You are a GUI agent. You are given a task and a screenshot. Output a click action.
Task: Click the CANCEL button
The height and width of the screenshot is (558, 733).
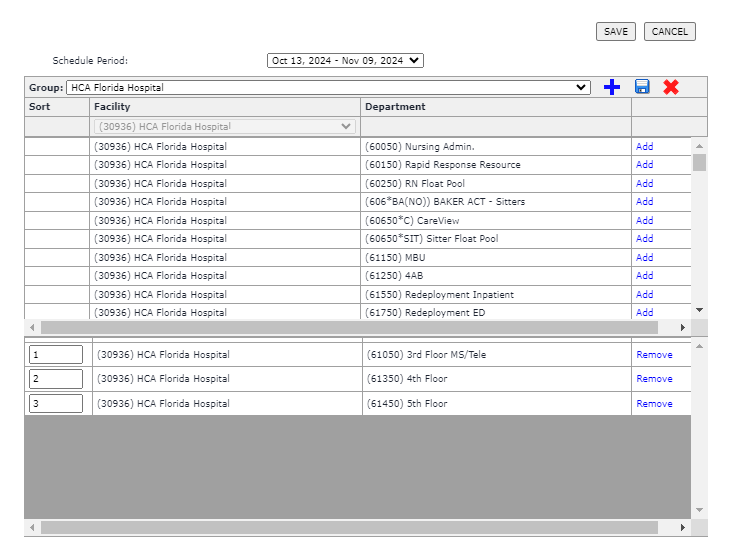[x=669, y=31]
